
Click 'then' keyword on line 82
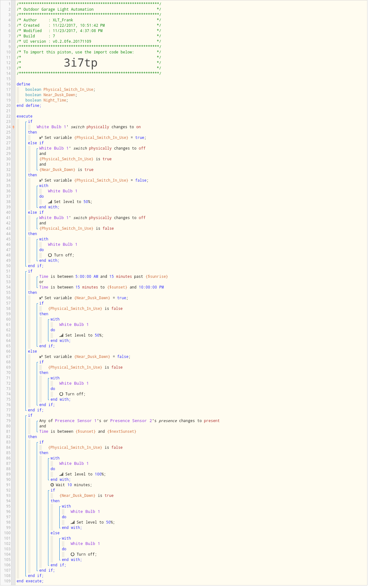point(32,437)
